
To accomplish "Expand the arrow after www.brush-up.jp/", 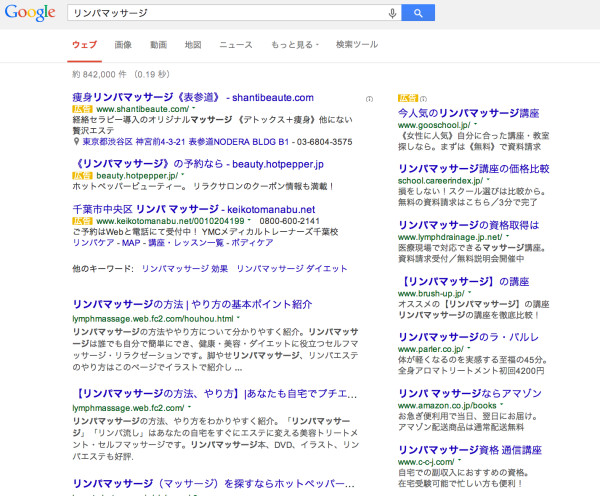I will coord(470,293).
